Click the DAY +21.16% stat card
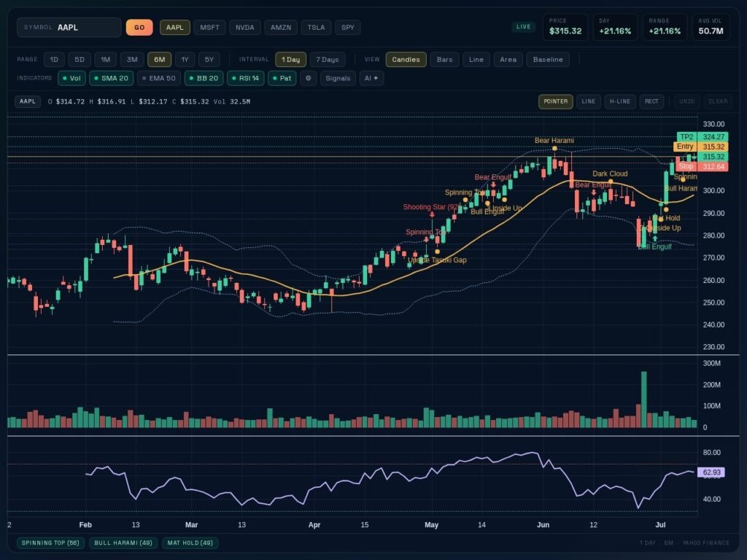This screenshot has height=560, width=747. 615,27
